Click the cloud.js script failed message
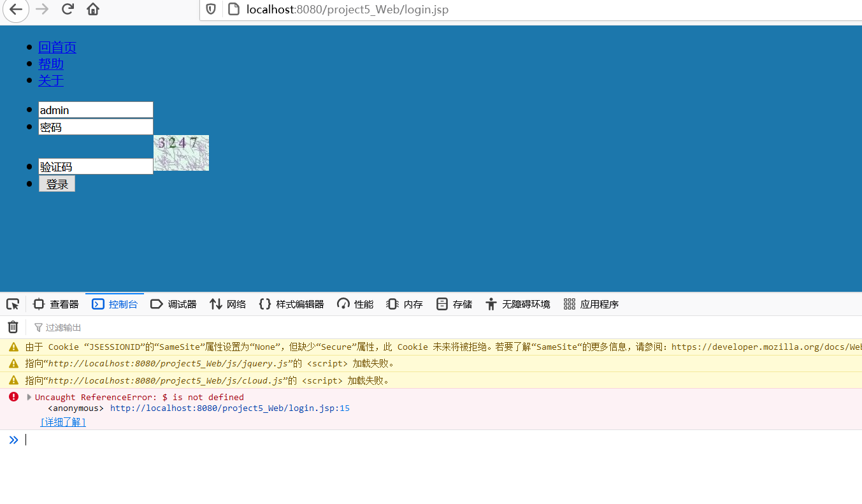 (x=207, y=380)
